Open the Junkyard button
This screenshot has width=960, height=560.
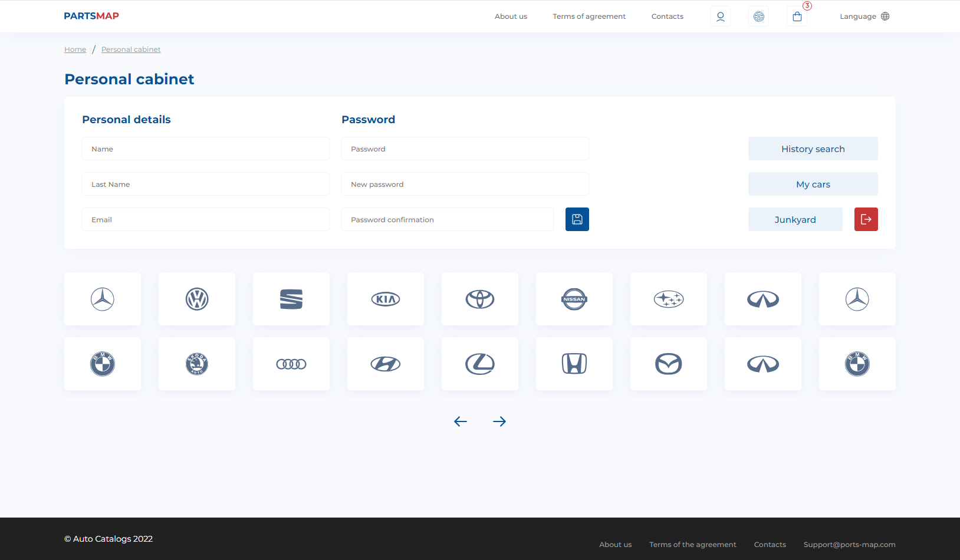coord(795,219)
